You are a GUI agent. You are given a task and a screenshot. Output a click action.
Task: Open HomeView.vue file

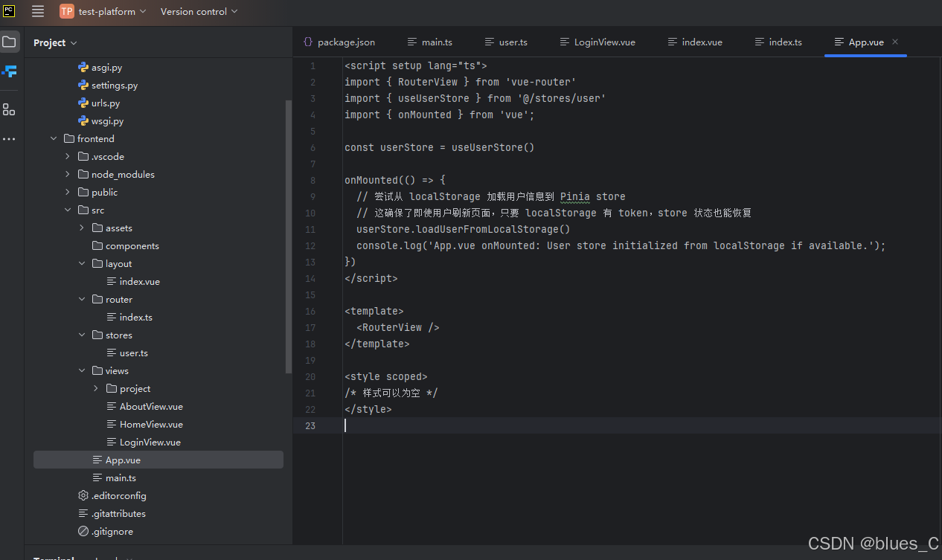pyautogui.click(x=151, y=425)
